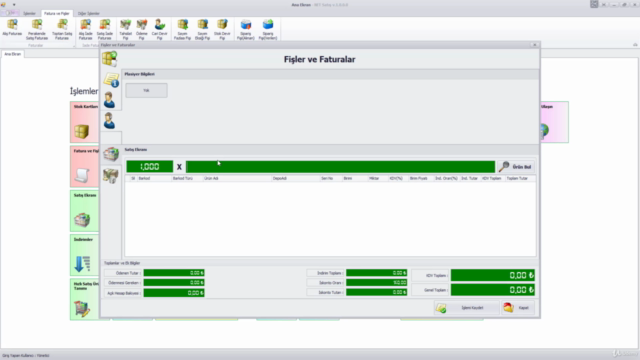Click the Ürün Bul search button
Viewport: 640px width, 360px height.
516,167
